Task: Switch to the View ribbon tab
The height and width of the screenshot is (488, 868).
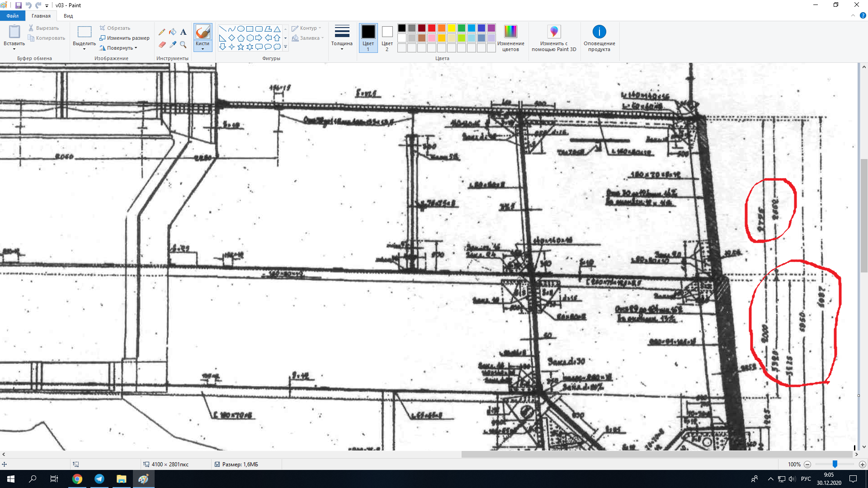Action: click(68, 16)
